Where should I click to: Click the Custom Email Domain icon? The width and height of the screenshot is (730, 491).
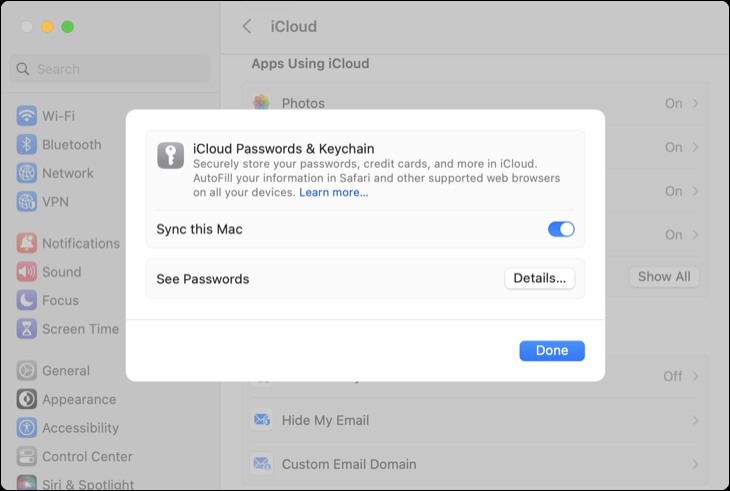(x=262, y=464)
